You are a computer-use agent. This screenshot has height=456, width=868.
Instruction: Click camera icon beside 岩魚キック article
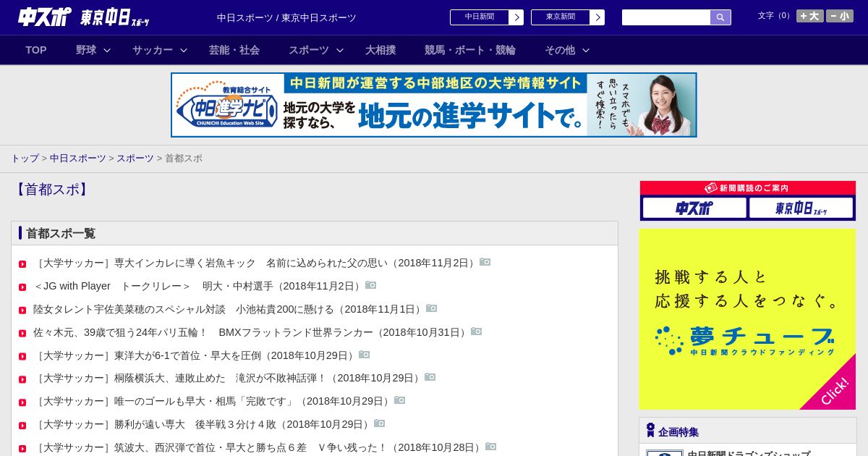click(x=485, y=262)
